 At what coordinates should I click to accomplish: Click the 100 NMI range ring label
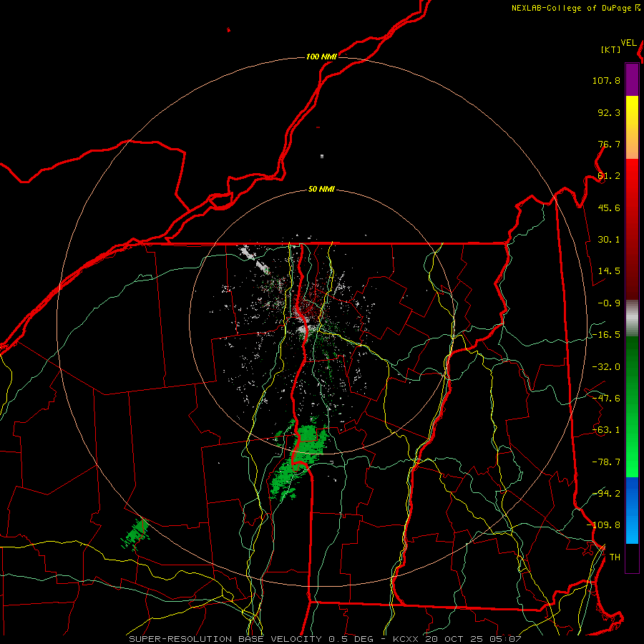[321, 57]
